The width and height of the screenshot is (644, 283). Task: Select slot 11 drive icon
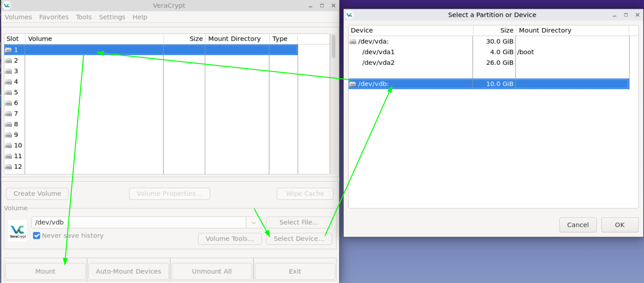click(9, 156)
